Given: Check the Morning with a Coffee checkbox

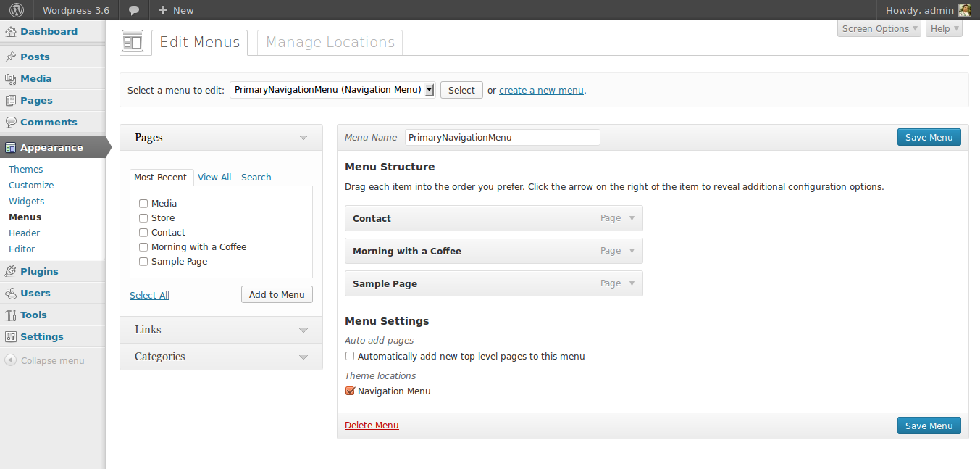Looking at the screenshot, I should coord(143,247).
